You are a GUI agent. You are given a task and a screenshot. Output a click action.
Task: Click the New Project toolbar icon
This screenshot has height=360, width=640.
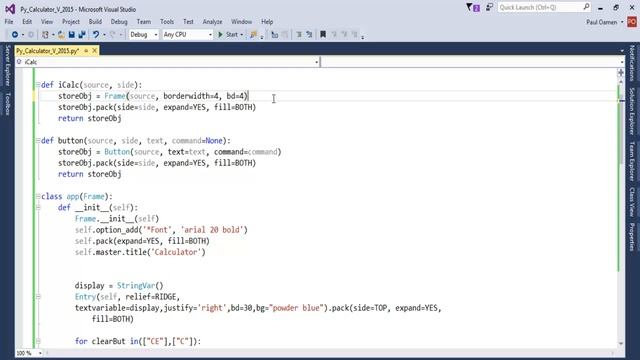tap(45, 35)
